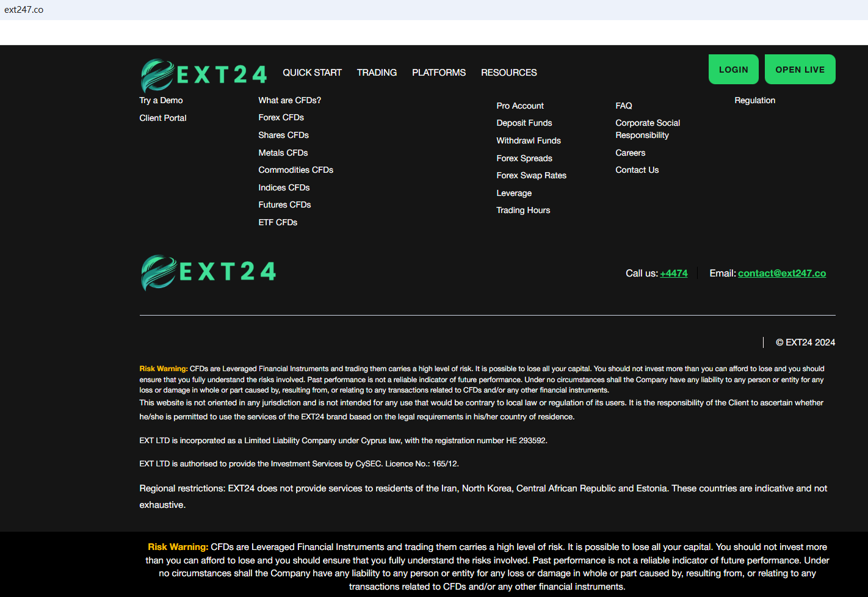Go to the Client Portal link
This screenshot has width=868, height=597.
[163, 118]
